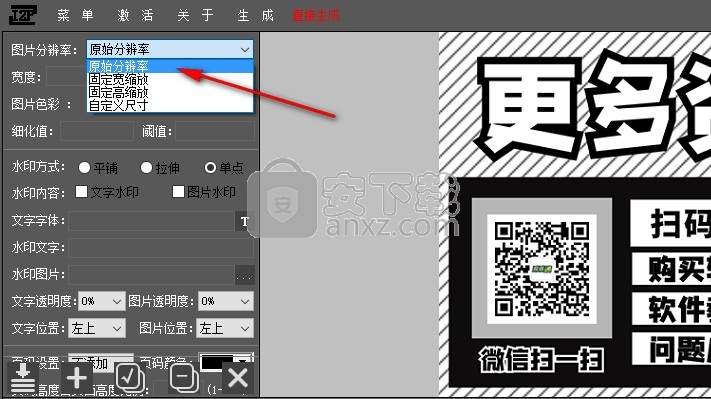
Task: Click the import list down-arrow icon
Action: tap(23, 377)
